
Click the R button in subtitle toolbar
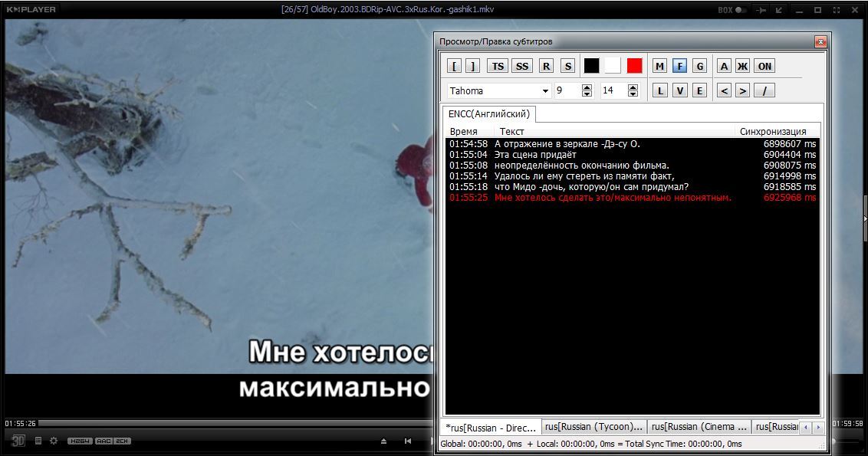[x=547, y=67]
